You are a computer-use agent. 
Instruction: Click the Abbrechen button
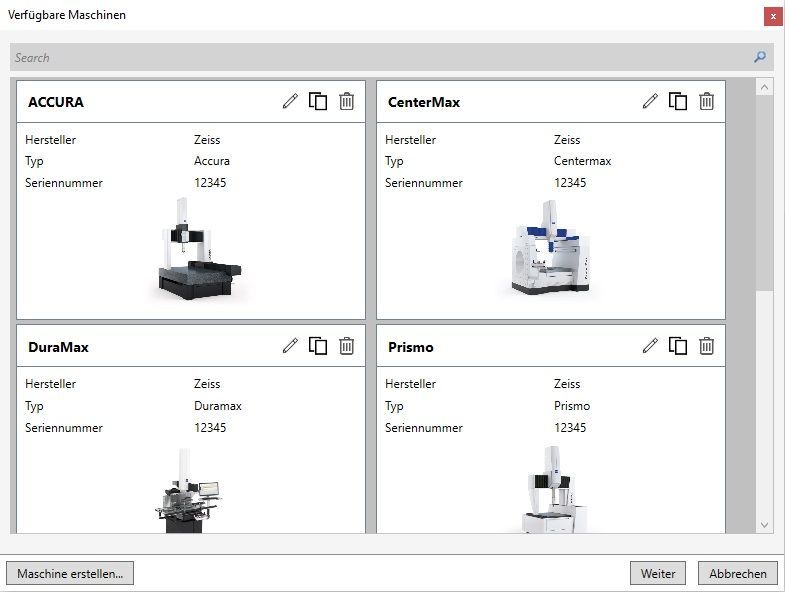coord(738,573)
